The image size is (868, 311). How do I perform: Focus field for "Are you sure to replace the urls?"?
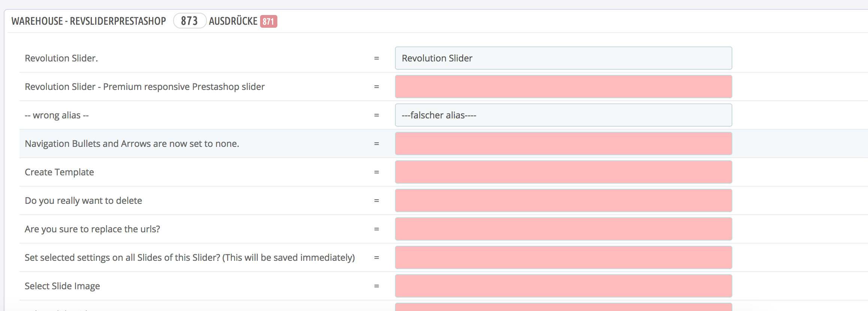click(563, 229)
